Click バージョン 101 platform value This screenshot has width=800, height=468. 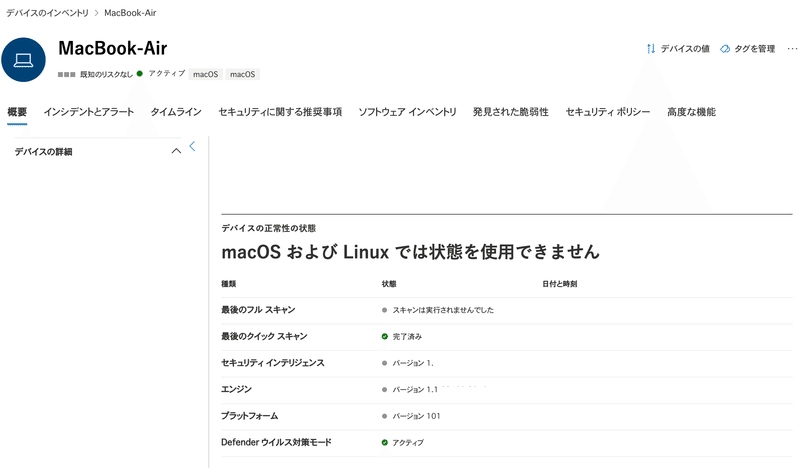click(416, 416)
